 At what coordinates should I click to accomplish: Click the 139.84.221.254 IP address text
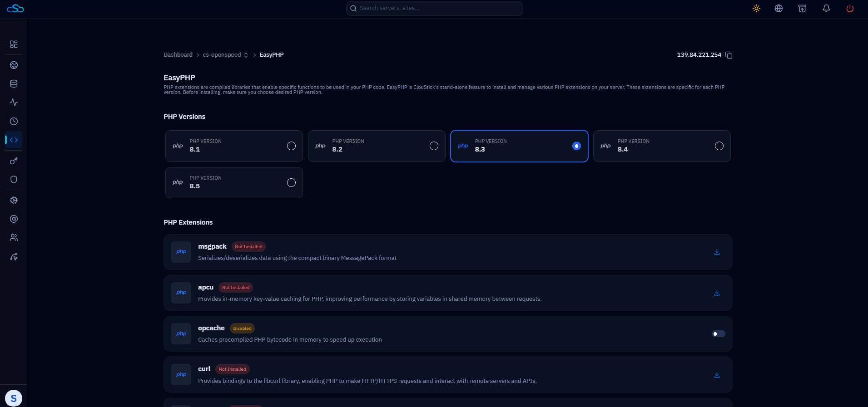pyautogui.click(x=699, y=55)
